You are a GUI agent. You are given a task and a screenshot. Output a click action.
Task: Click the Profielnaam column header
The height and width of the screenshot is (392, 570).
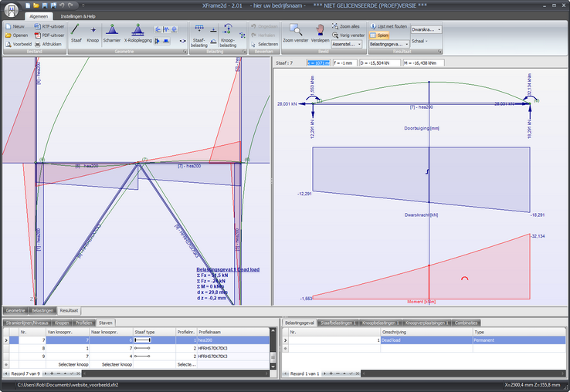(233, 332)
